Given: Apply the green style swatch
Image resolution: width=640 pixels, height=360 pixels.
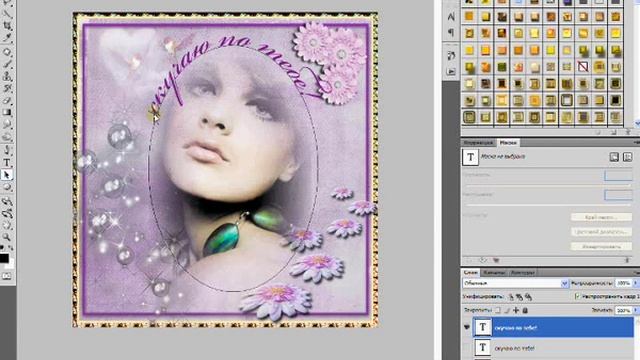Looking at the screenshot, I should (502, 67).
